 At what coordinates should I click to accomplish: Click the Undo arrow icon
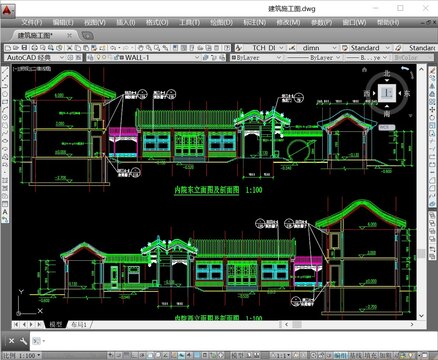(112, 48)
